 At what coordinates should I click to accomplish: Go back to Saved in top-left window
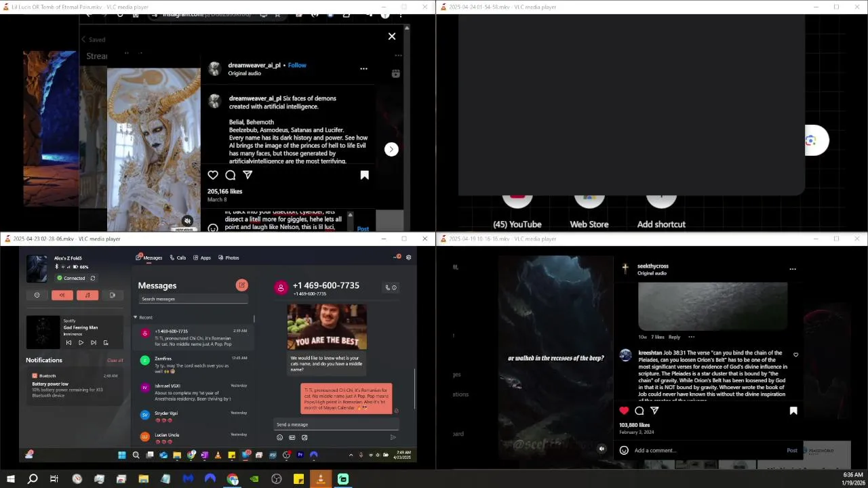[x=94, y=39]
